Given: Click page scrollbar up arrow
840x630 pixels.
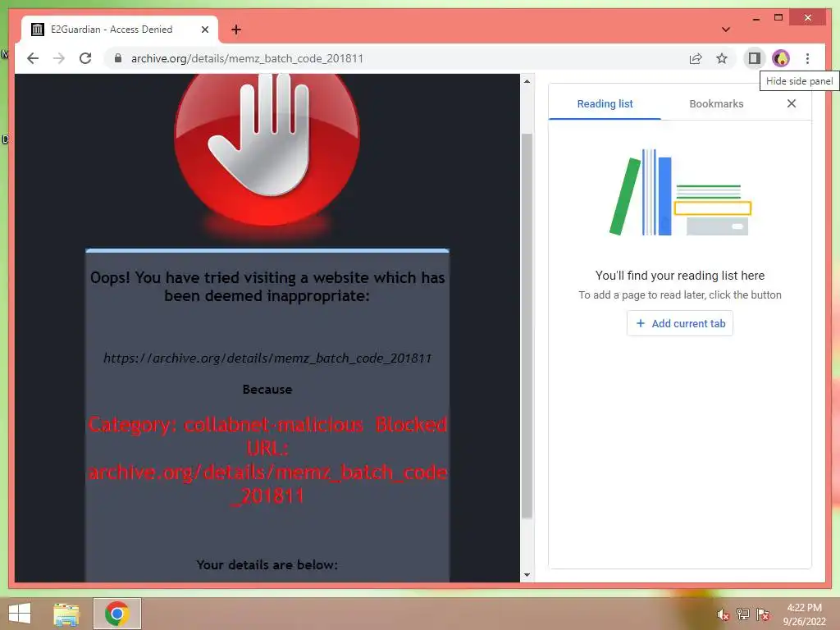Looking at the screenshot, I should click(527, 81).
